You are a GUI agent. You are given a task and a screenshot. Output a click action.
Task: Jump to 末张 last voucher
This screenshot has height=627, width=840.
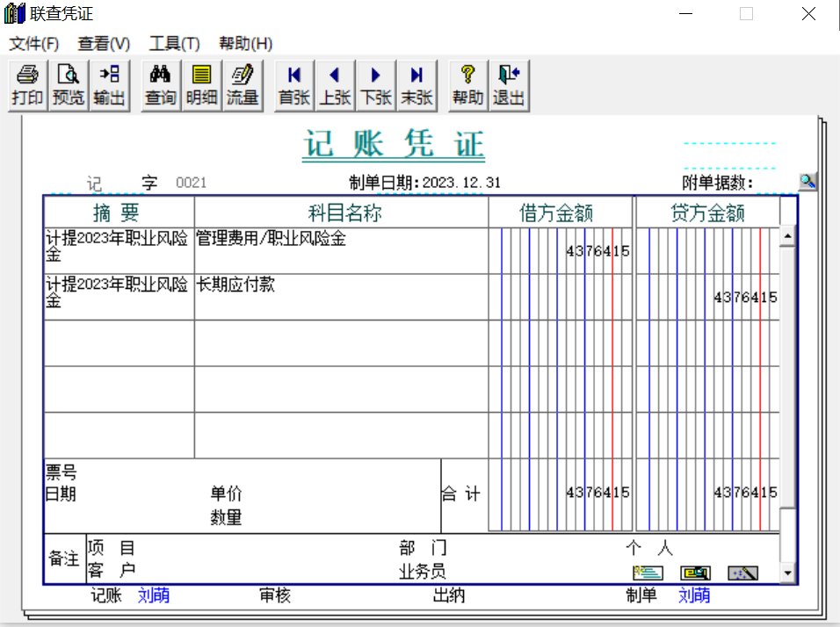(416, 85)
